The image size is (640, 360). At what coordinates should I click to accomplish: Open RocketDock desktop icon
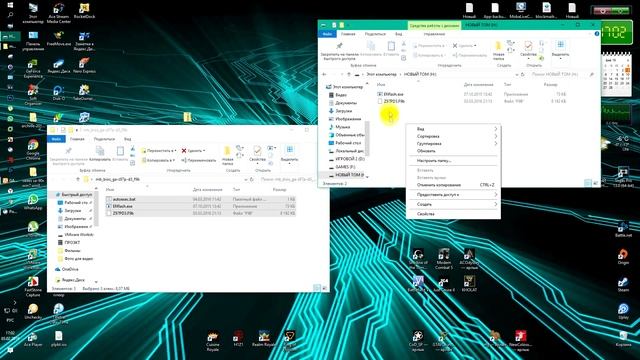click(x=84, y=11)
